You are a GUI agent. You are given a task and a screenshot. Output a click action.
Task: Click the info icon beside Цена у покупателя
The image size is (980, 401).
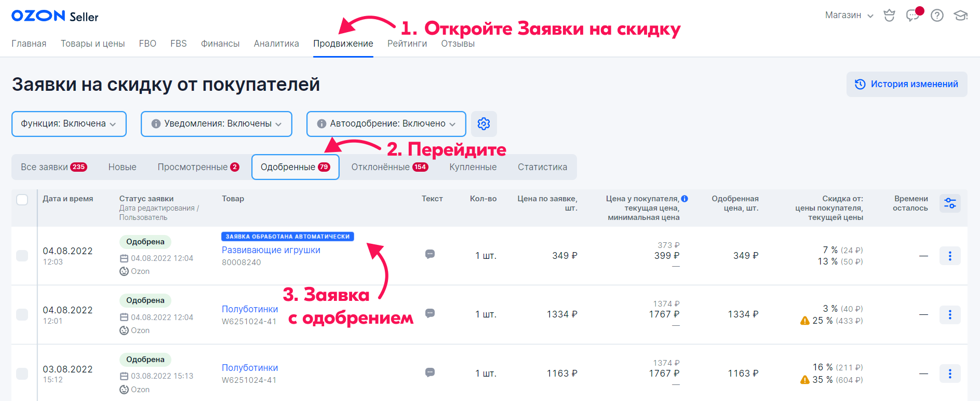pos(684,199)
